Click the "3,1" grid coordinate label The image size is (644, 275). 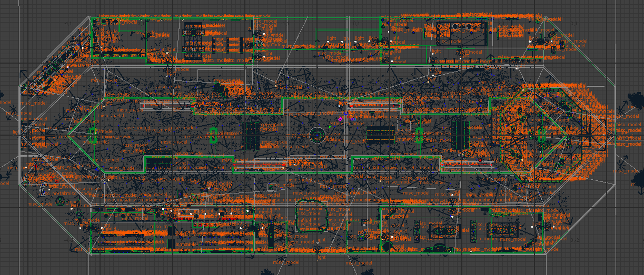coord(573,24)
